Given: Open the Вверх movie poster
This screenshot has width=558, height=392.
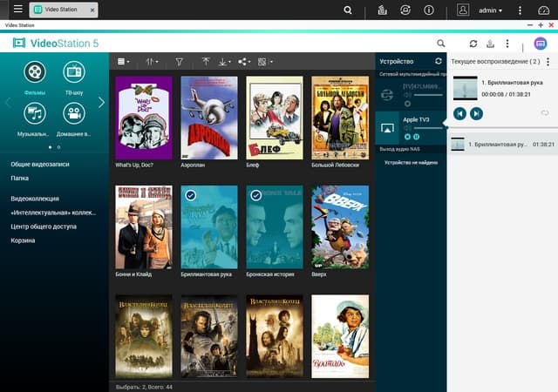Looking at the screenshot, I should [x=340, y=227].
